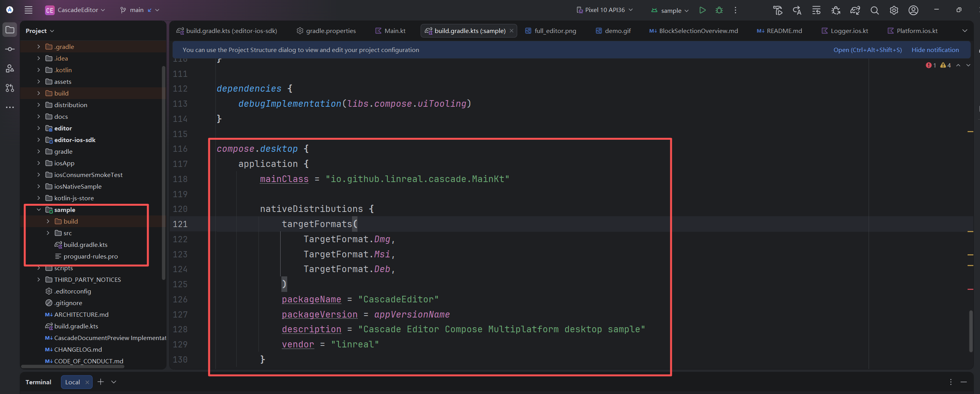Select CHANGELOG.md in project tree
980x394 pixels.
point(78,349)
